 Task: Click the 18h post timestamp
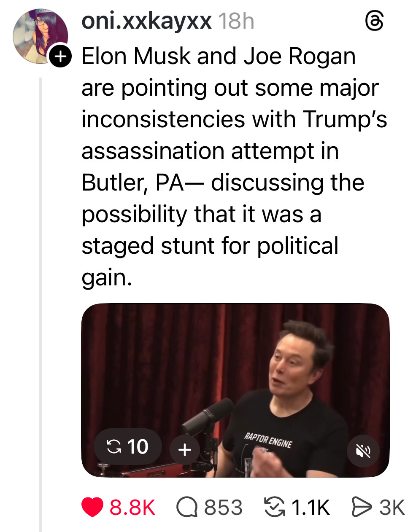(x=236, y=21)
